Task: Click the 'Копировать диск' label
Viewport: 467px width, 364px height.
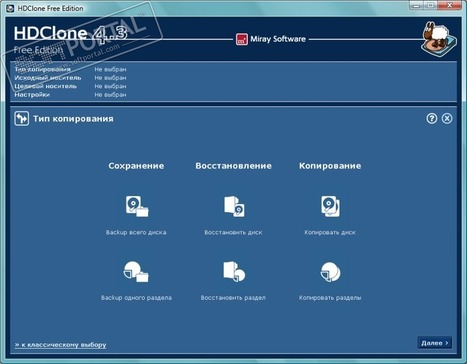Action: (x=330, y=232)
